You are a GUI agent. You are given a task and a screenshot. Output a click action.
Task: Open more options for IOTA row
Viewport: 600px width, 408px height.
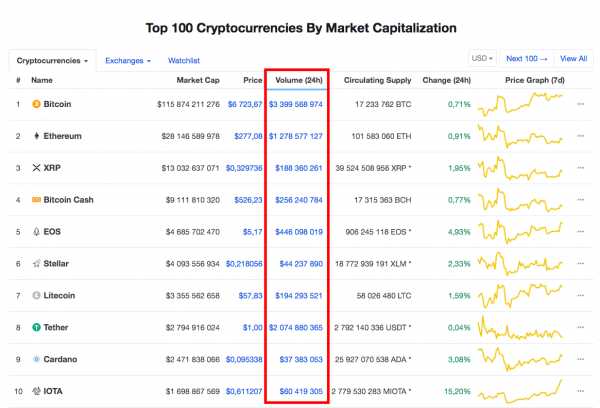pos(580,391)
